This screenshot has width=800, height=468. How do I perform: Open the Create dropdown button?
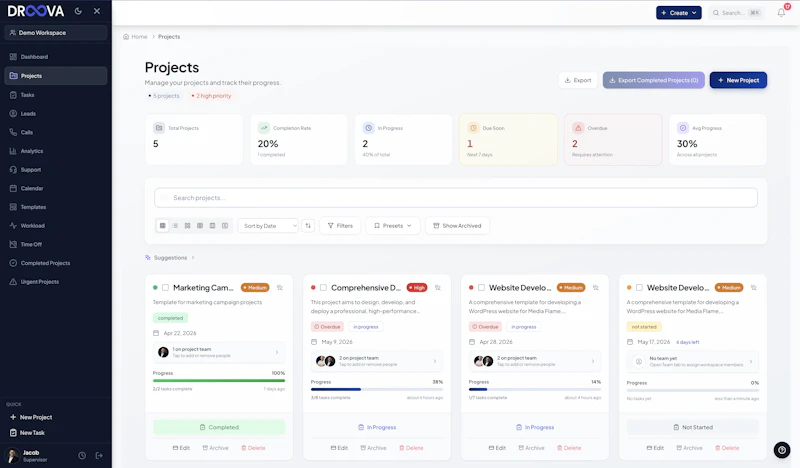(x=679, y=13)
